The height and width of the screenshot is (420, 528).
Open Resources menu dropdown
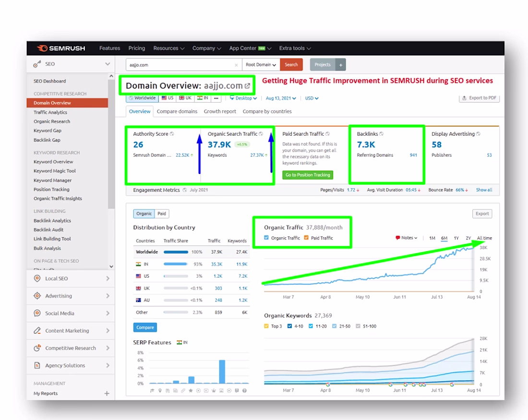(168, 48)
